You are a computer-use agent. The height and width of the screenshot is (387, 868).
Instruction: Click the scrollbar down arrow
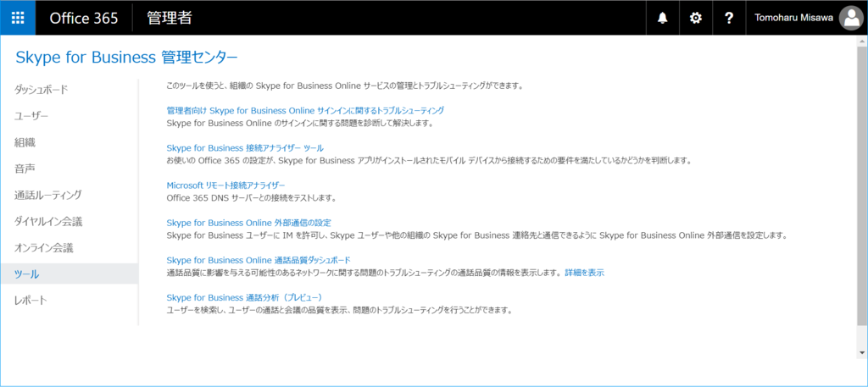pyautogui.click(x=862, y=351)
